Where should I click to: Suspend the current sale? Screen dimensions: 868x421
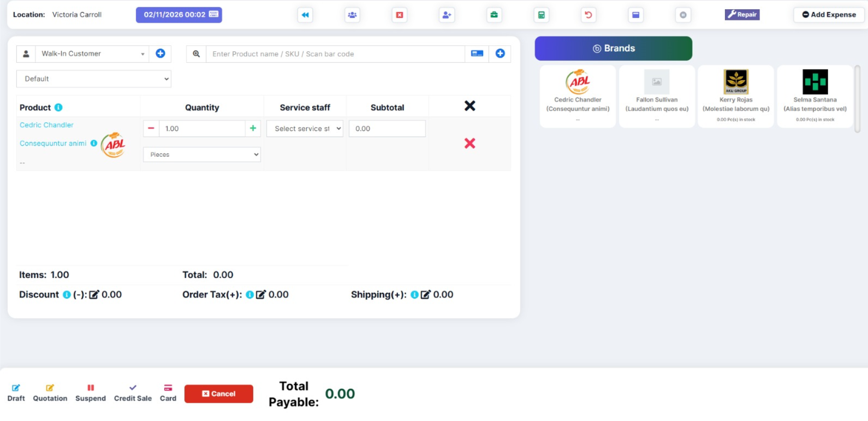91,393
